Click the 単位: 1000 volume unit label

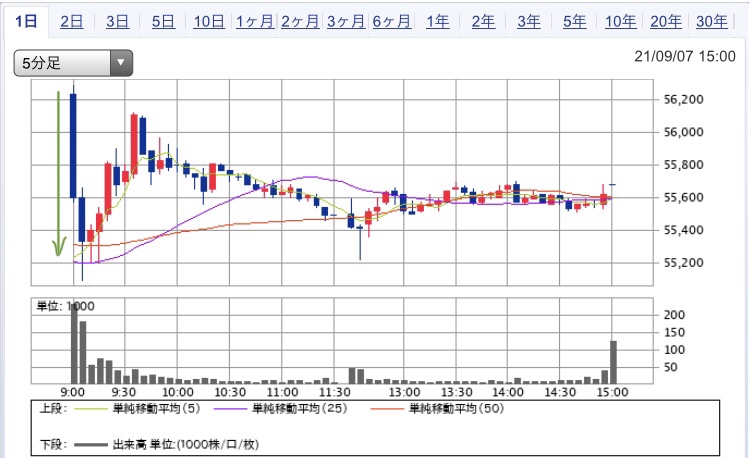pos(65,306)
